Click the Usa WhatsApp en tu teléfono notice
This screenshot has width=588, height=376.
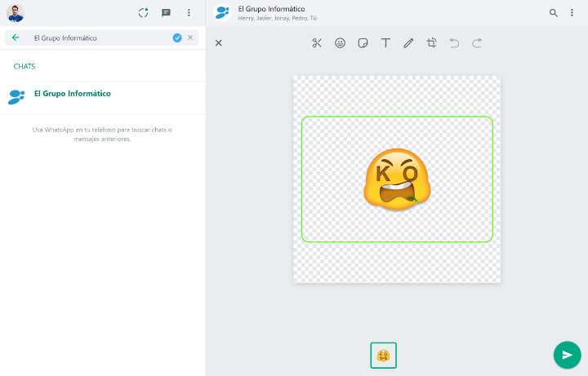(102, 134)
